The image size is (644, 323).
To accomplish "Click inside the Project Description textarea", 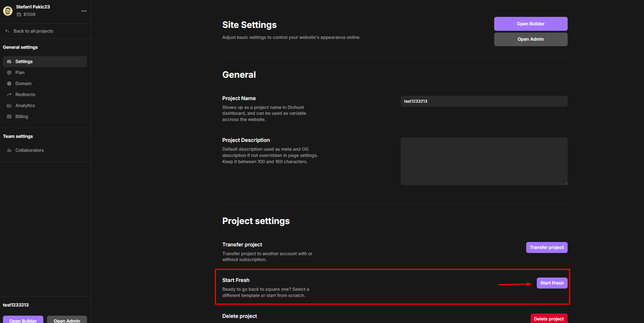I will click(484, 161).
